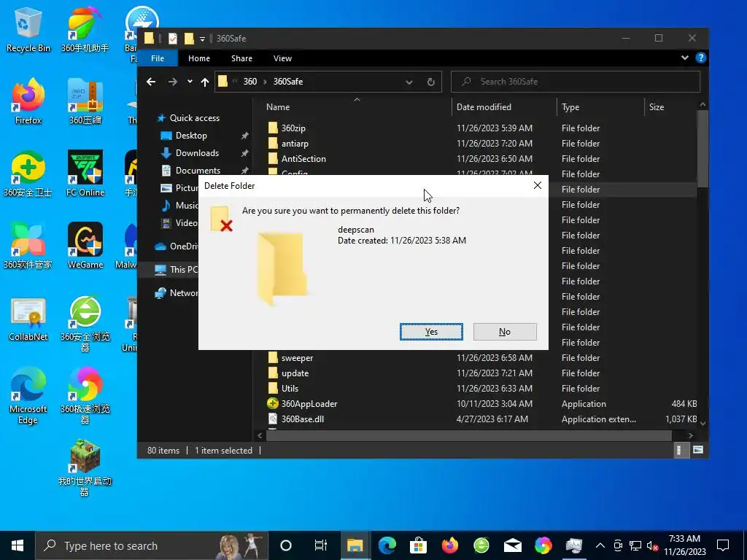This screenshot has height=560, width=747.
Task: Close the Delete Folder dialog
Action: pyautogui.click(x=538, y=185)
